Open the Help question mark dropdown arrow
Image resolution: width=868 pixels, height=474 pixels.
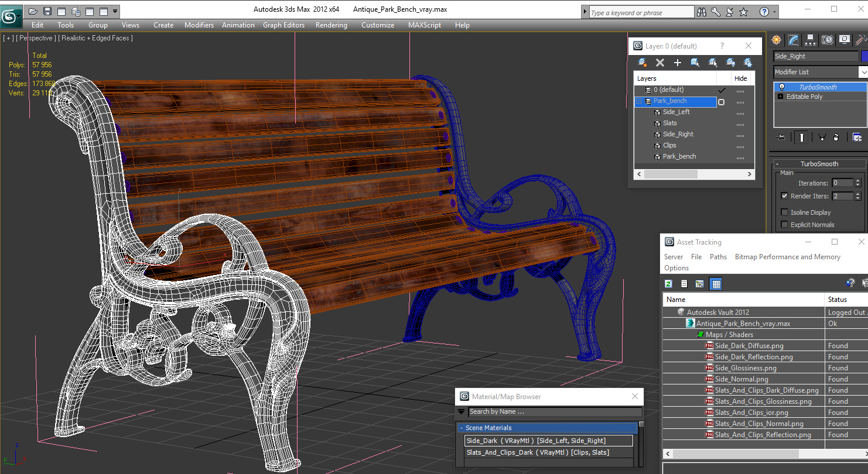[x=775, y=12]
